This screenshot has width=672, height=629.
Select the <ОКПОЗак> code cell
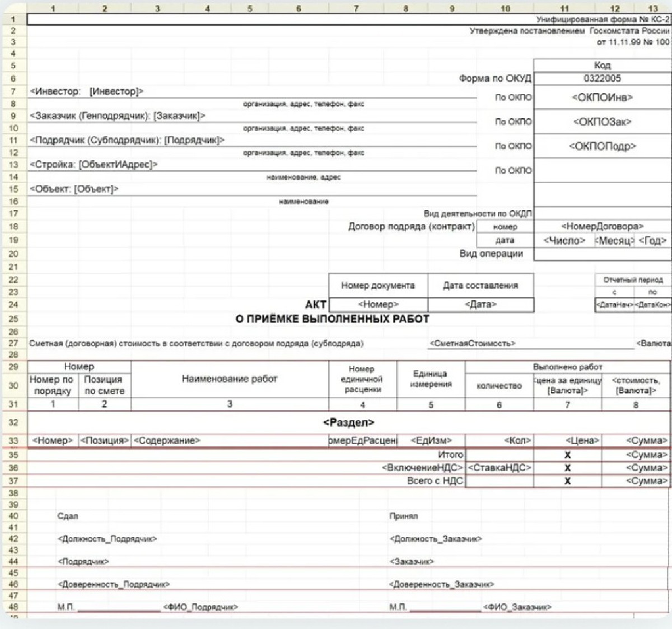pos(602,122)
